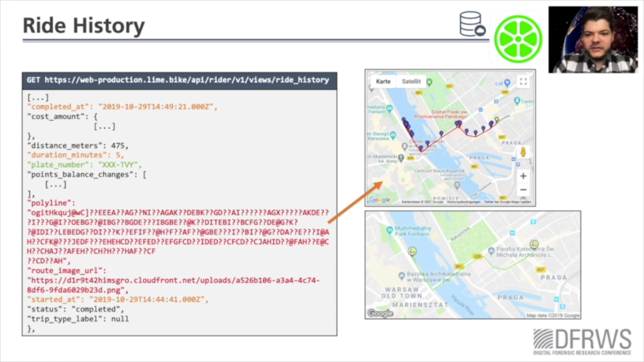The width and height of the screenshot is (644, 362).
Task: Click the "polyline": key
Action: coord(52,203)
